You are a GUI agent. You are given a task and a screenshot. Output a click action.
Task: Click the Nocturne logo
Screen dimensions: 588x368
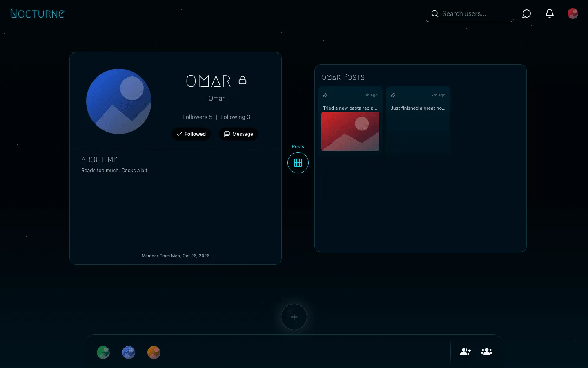[37, 13]
